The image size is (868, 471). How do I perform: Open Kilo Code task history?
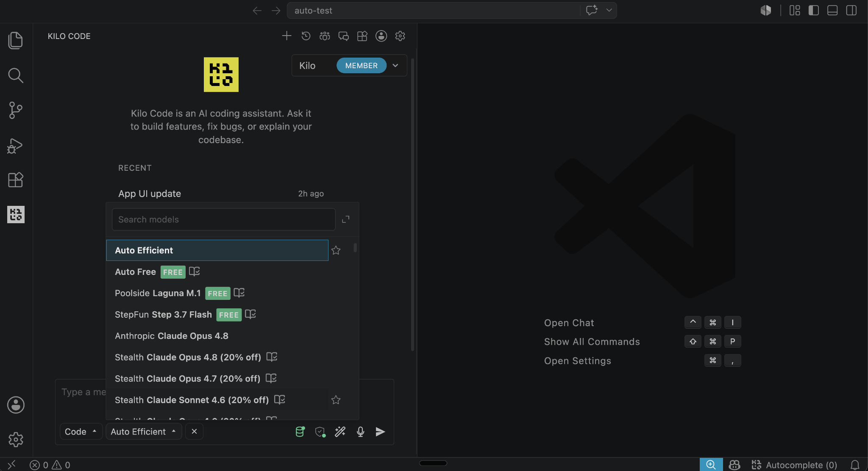click(x=306, y=36)
